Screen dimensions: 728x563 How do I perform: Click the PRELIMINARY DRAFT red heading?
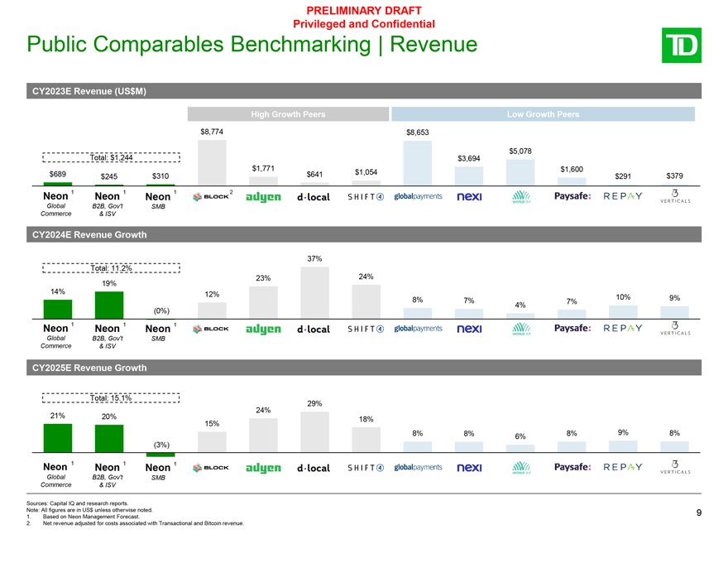[364, 10]
